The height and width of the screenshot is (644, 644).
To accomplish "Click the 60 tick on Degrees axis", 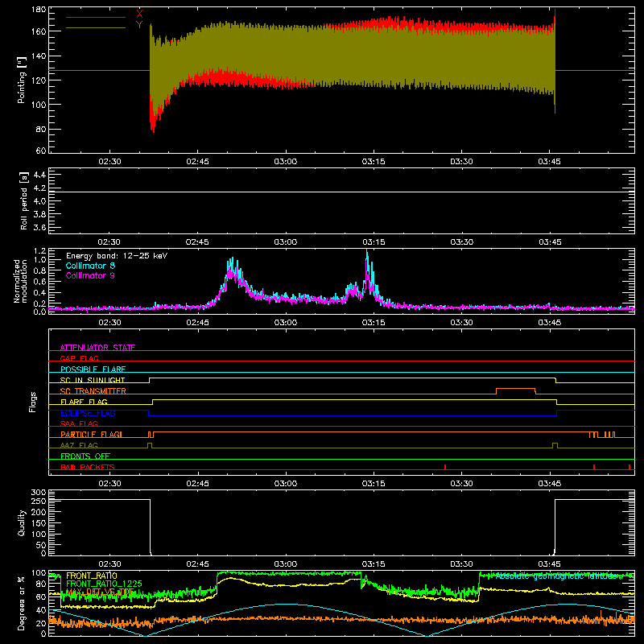I will 41,597.
